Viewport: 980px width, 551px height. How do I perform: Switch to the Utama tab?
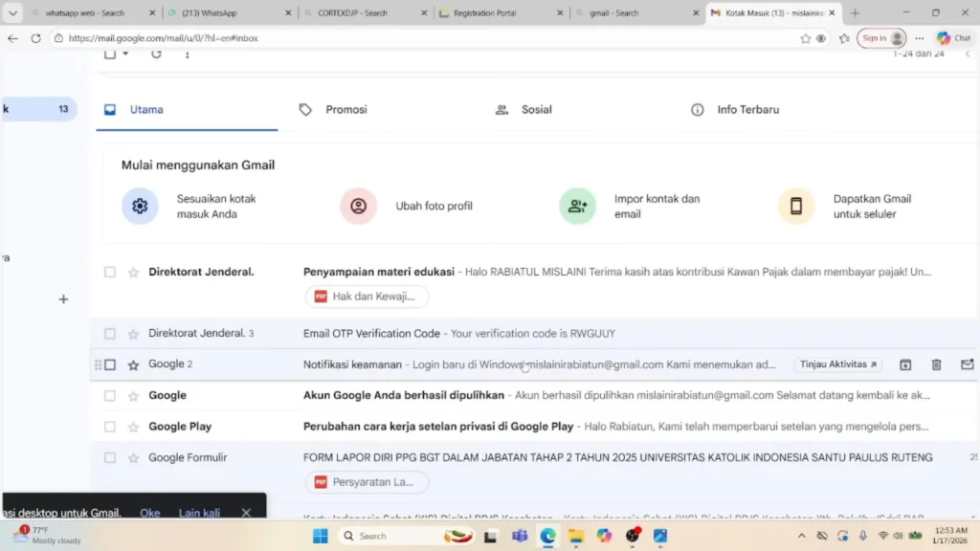[x=187, y=109]
